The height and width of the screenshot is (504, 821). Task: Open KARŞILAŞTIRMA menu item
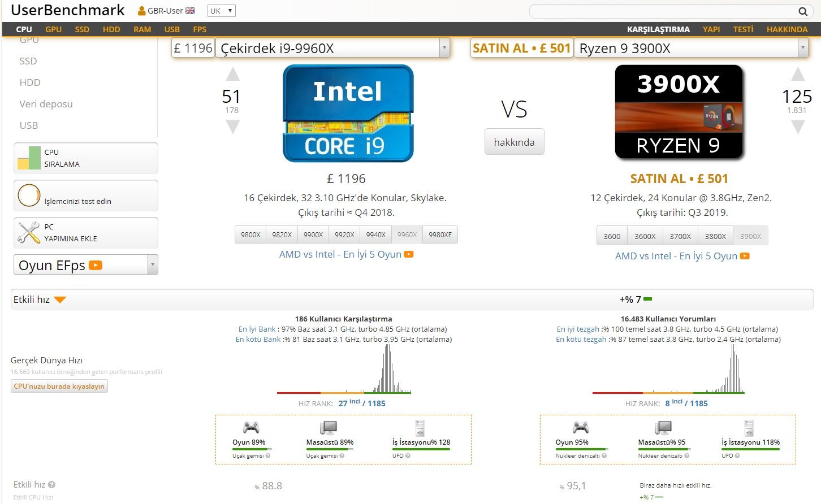coord(658,29)
